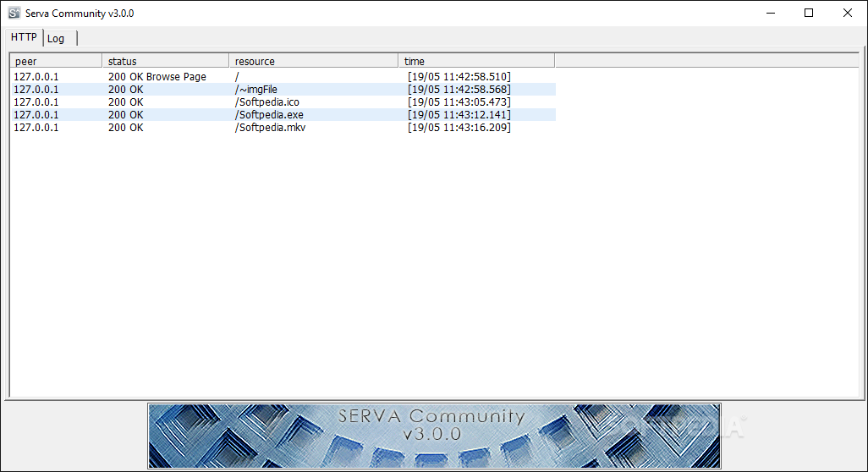The height and width of the screenshot is (472, 868).
Task: Click the timestamp 11:43:16.209
Action: (459, 127)
